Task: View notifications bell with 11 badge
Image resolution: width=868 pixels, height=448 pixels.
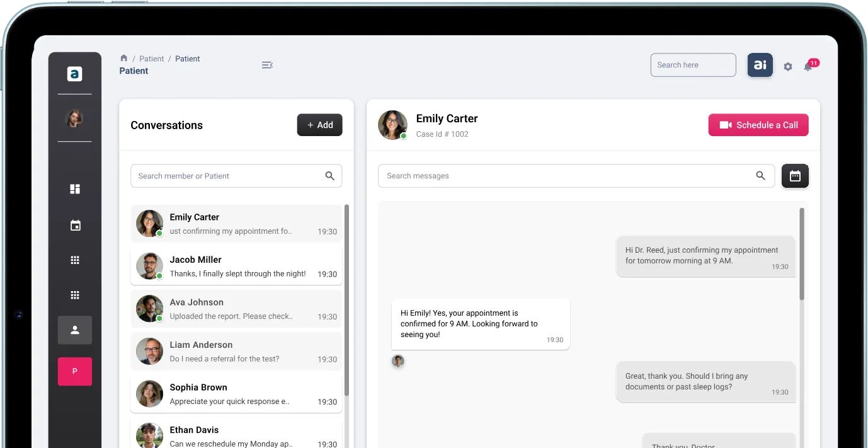Action: pyautogui.click(x=810, y=65)
